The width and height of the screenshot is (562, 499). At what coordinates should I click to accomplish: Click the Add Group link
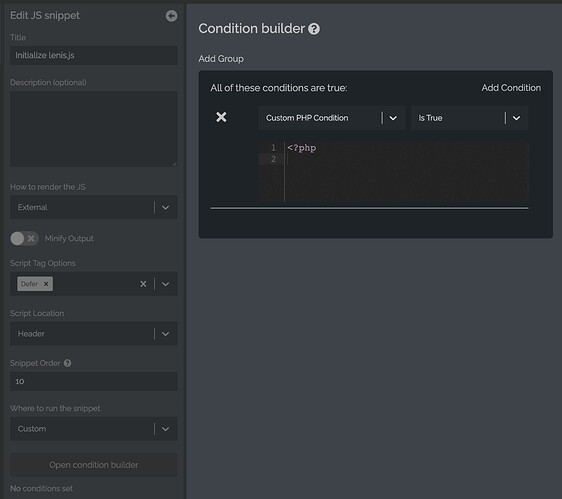pyautogui.click(x=221, y=59)
